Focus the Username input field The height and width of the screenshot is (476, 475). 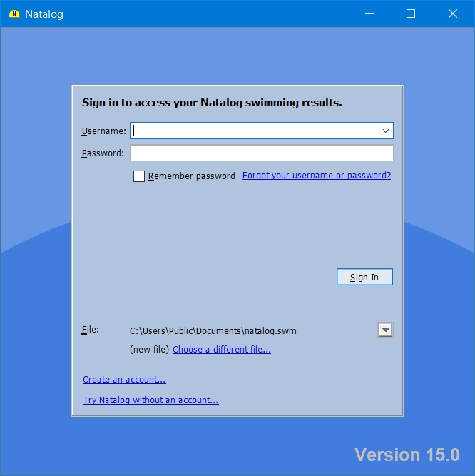point(262,131)
